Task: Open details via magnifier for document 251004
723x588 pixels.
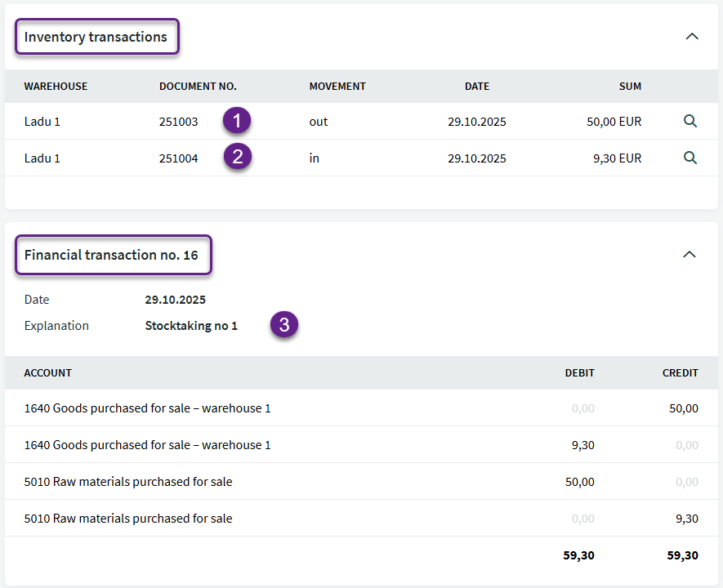Action: point(690,158)
